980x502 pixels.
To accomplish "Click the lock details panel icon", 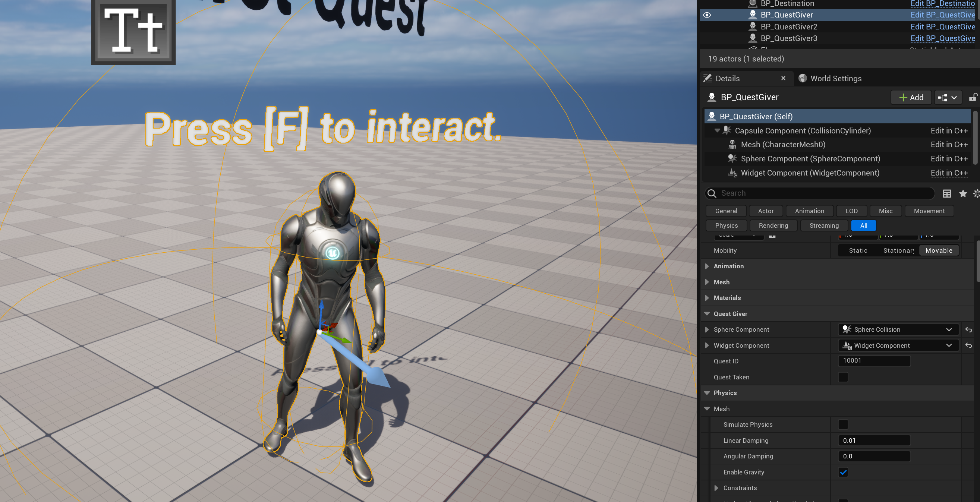I will tap(973, 97).
